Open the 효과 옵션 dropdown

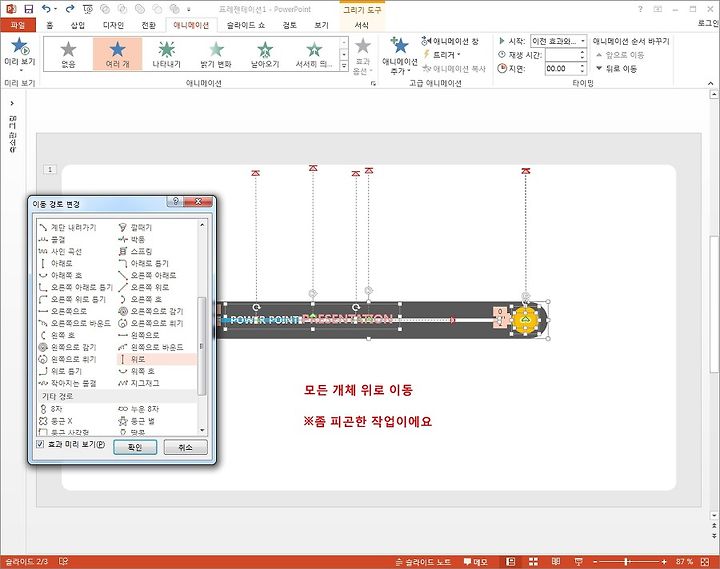pyautogui.click(x=363, y=57)
